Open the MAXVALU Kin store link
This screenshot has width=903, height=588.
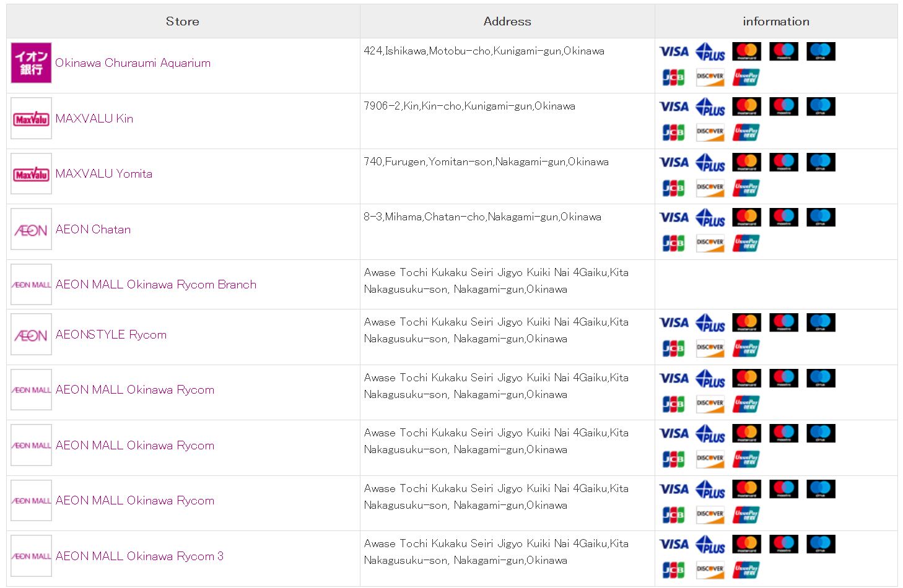(94, 118)
